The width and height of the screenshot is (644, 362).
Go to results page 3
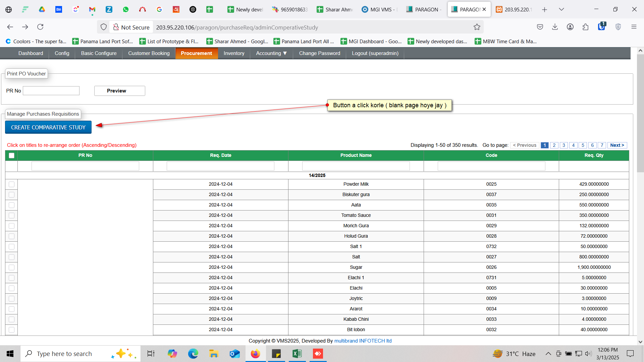564,145
